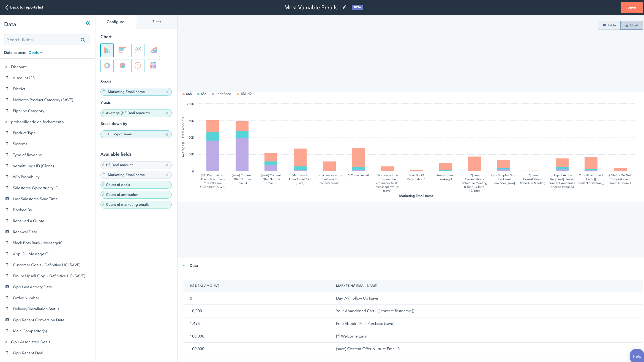Open the Filter tab

(157, 22)
